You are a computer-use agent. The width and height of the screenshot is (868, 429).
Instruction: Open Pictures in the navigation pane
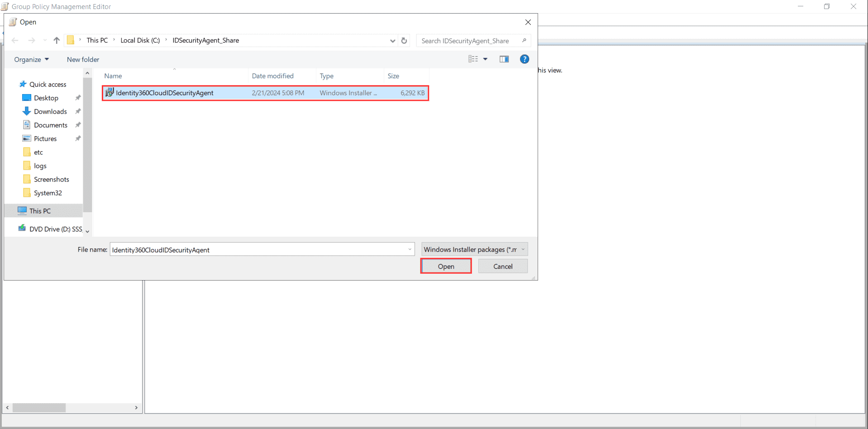click(45, 139)
